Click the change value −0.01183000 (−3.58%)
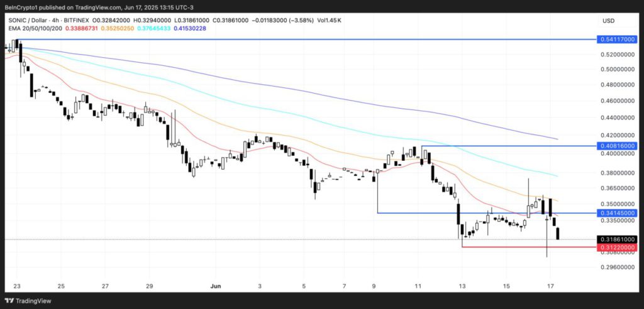The height and width of the screenshot is (309, 644). (284, 21)
